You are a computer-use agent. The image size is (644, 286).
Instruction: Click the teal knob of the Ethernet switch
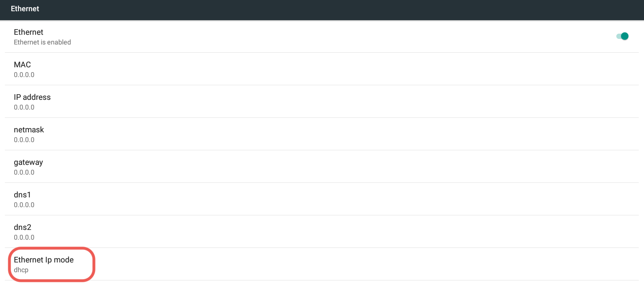pyautogui.click(x=625, y=36)
